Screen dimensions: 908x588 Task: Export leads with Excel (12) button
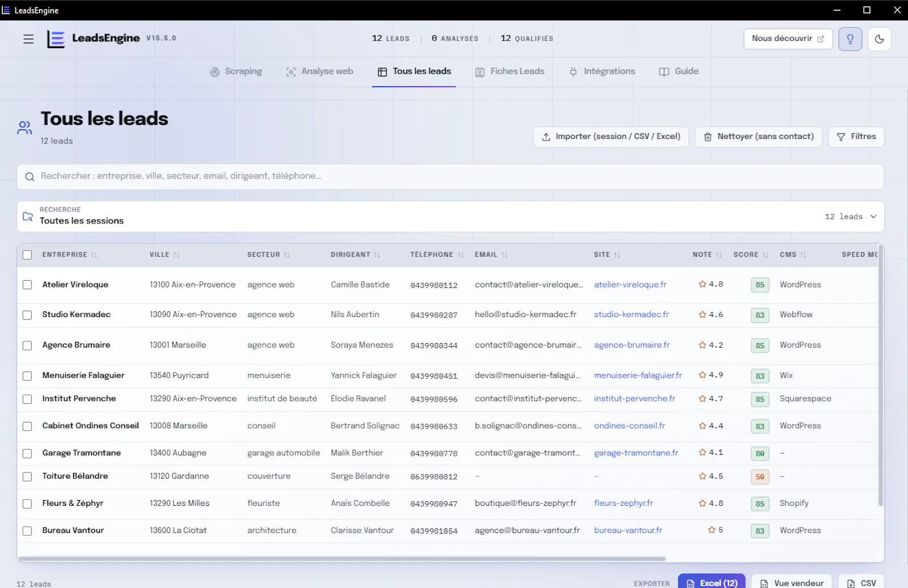pyautogui.click(x=712, y=582)
